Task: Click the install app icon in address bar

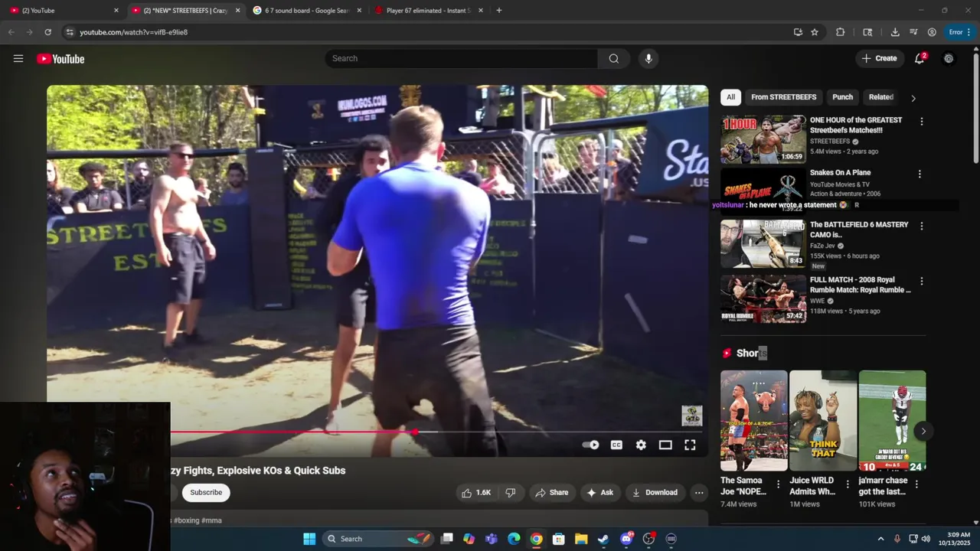Action: pyautogui.click(x=798, y=32)
